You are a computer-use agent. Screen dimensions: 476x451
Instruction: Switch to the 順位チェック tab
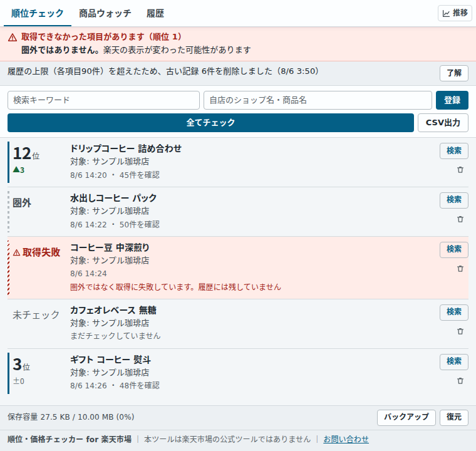(x=38, y=13)
